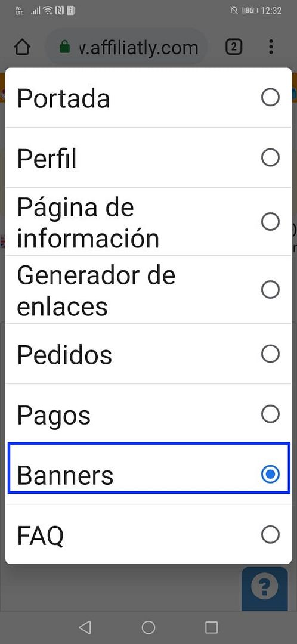The width and height of the screenshot is (297, 644).
Task: Open the browser three-dot overflow menu
Action: point(271,47)
